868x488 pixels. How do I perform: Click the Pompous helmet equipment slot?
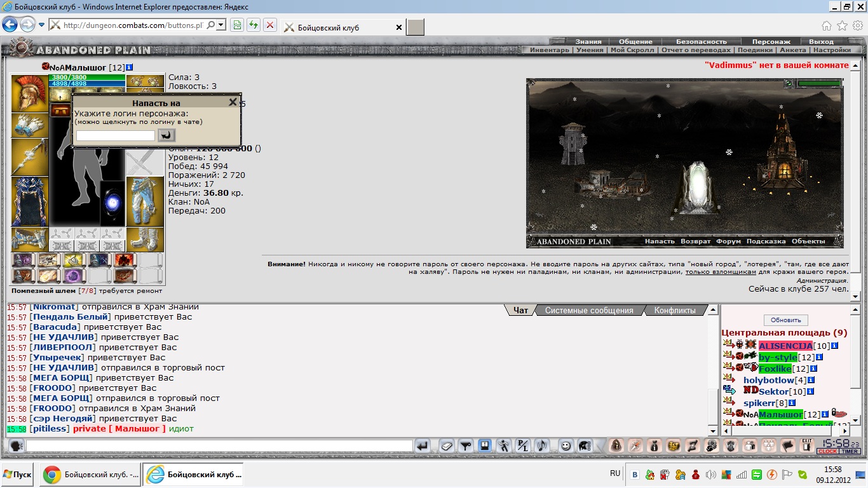(x=30, y=93)
